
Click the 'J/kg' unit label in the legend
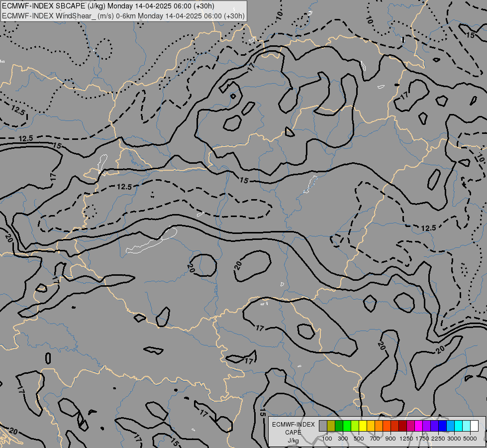pyautogui.click(x=293, y=441)
